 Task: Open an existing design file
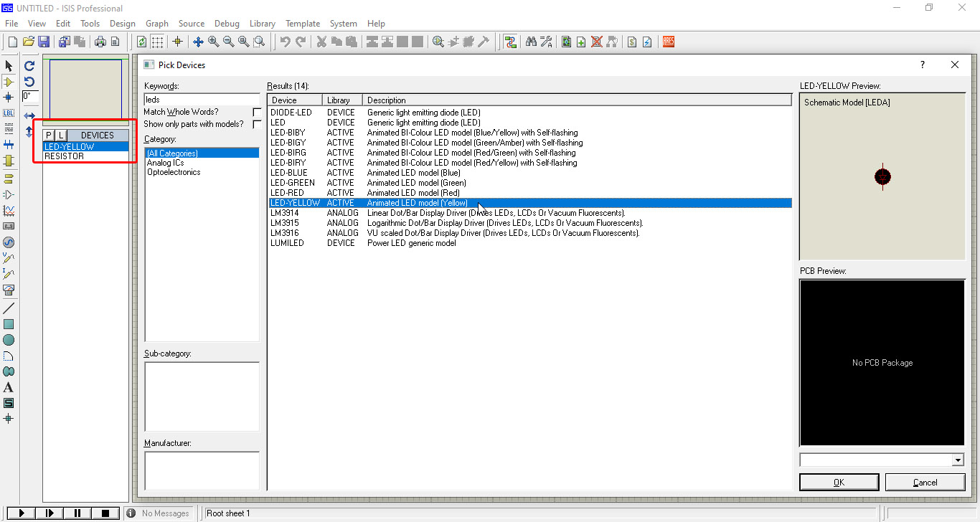tap(29, 42)
